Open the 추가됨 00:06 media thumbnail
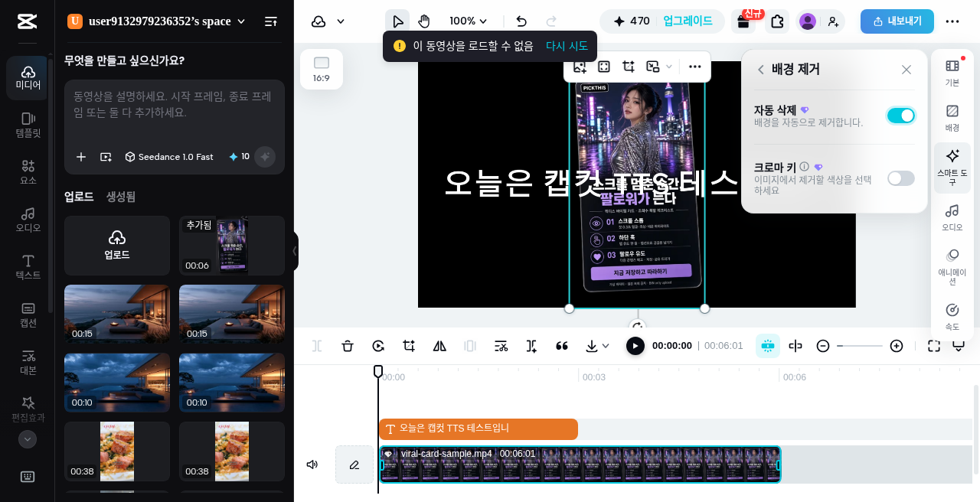Viewport: 980px width, 502px height. 232,246
